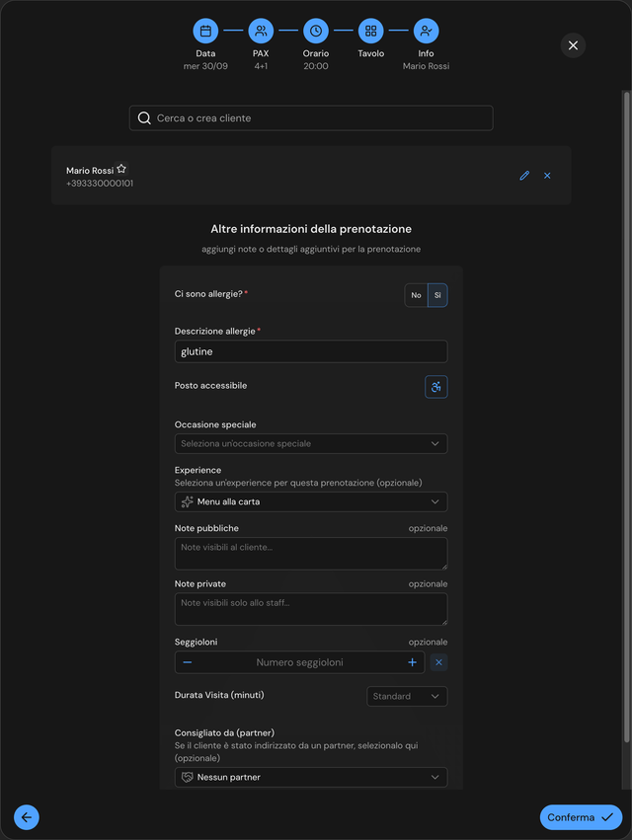Click the dialog vertical scrollbar
The width and height of the screenshot is (632, 840).
626,417
